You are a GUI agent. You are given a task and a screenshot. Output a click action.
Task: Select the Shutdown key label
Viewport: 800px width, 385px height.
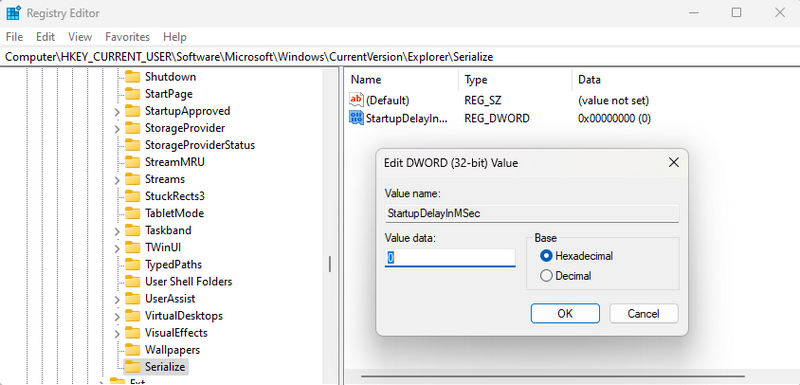click(170, 77)
